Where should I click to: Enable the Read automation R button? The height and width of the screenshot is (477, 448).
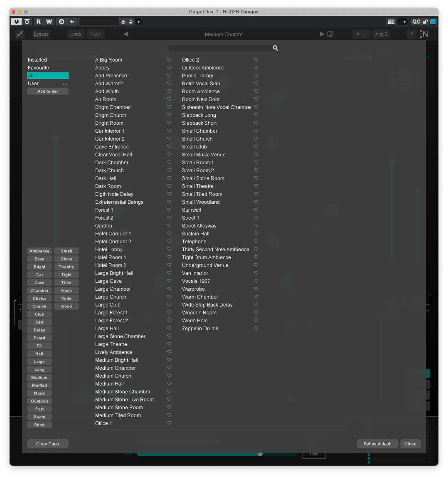tap(39, 22)
